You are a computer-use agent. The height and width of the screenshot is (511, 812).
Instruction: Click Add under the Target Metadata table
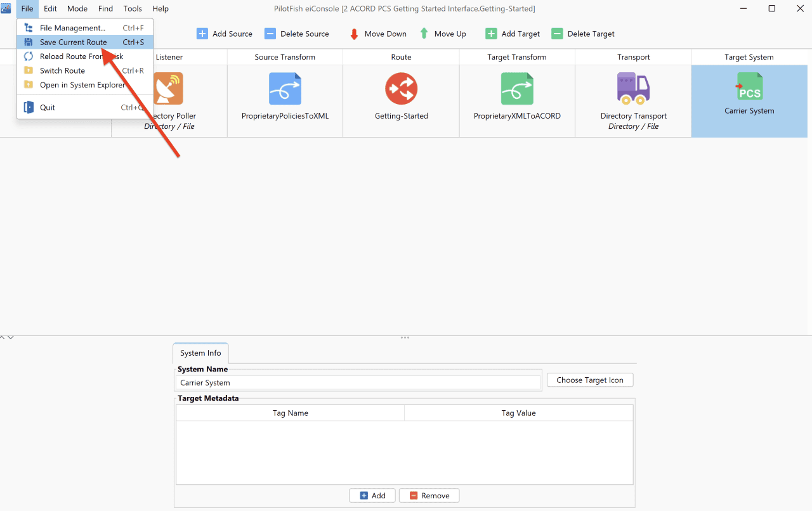pyautogui.click(x=372, y=495)
